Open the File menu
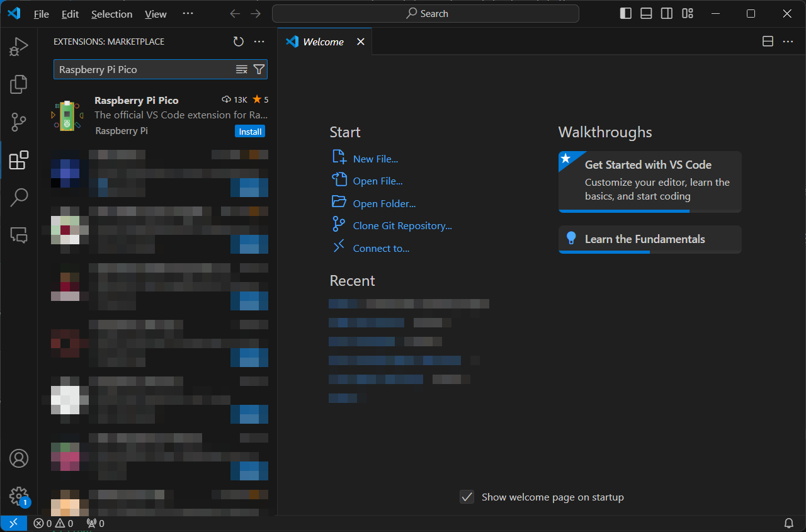This screenshot has width=806, height=532. 42,14
